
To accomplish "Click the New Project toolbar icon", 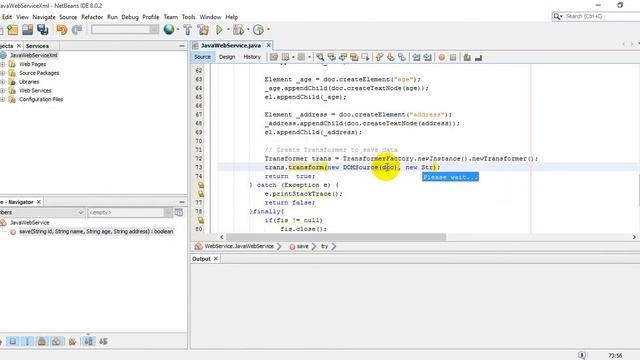I will [12, 29].
